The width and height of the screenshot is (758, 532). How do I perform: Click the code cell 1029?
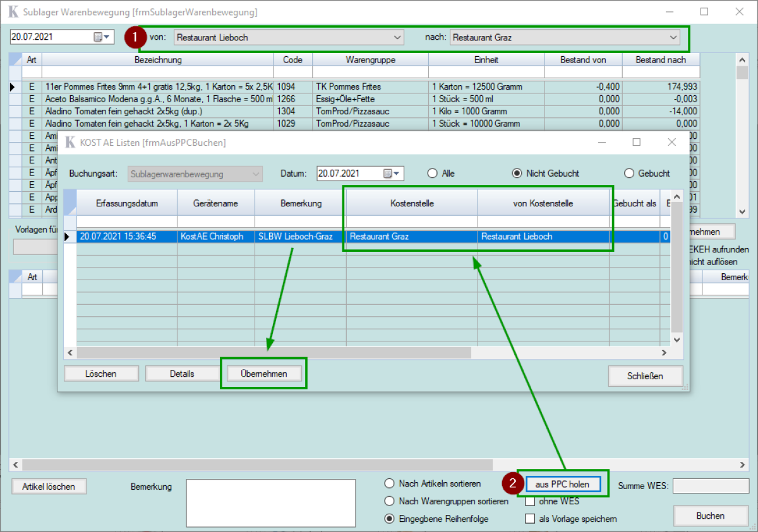pos(293,124)
